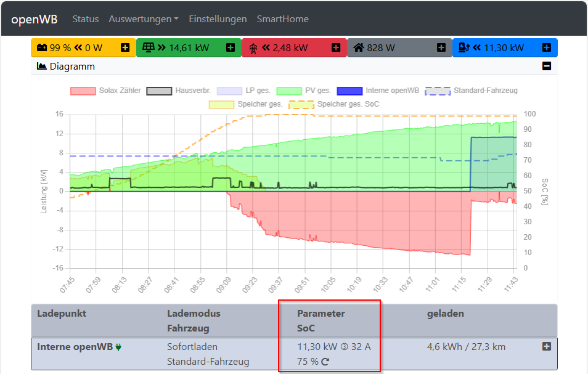Open the Einstellungen menu

pyautogui.click(x=218, y=19)
